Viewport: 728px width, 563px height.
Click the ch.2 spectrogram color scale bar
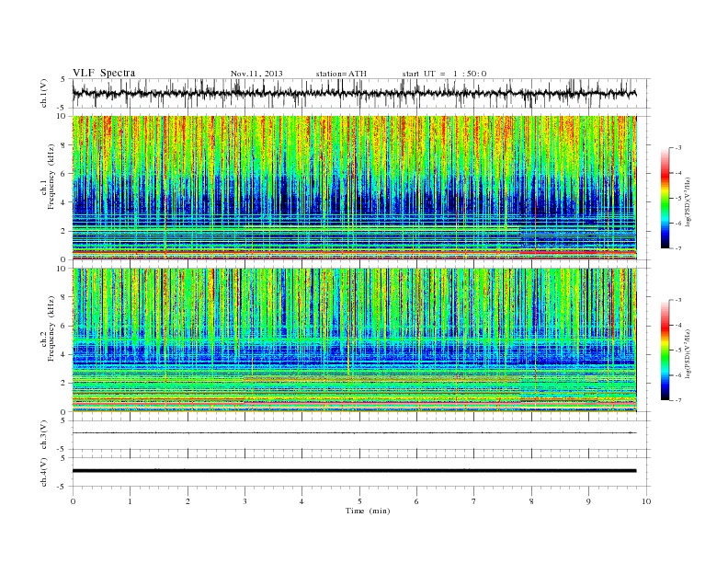(665, 350)
